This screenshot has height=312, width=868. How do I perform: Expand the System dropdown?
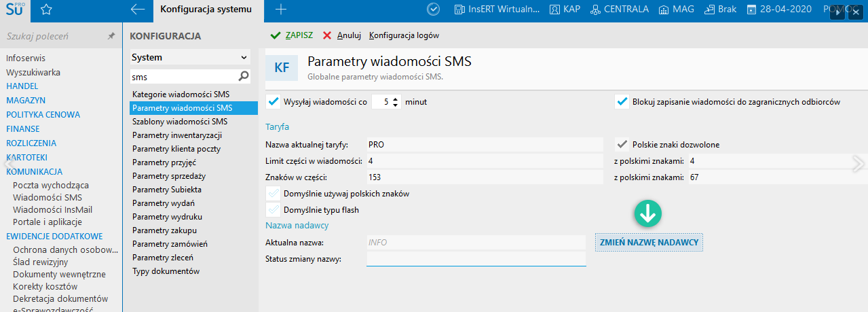[x=190, y=58]
